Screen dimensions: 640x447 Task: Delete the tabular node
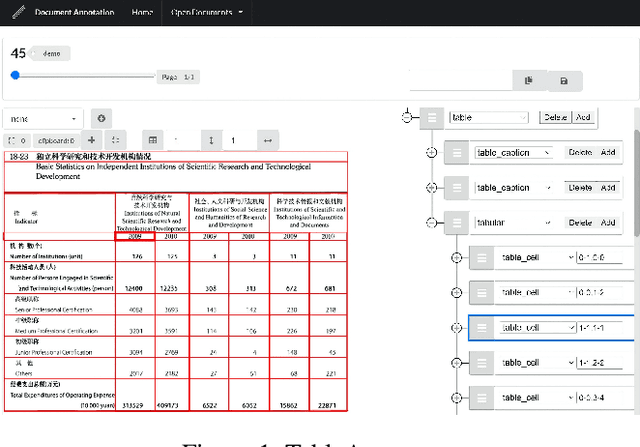click(579, 223)
